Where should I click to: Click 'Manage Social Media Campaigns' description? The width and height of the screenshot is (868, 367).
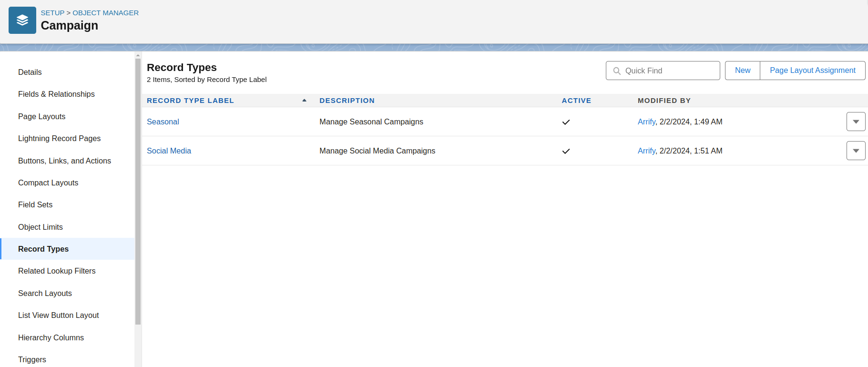(377, 151)
